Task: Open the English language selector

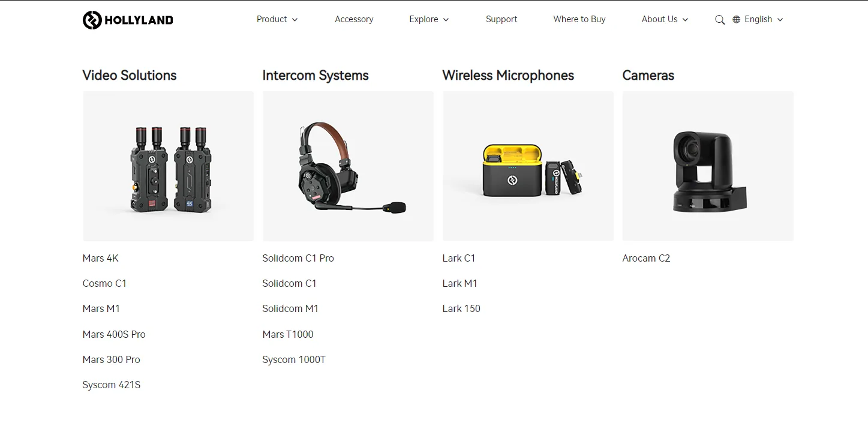Action: coord(764,19)
